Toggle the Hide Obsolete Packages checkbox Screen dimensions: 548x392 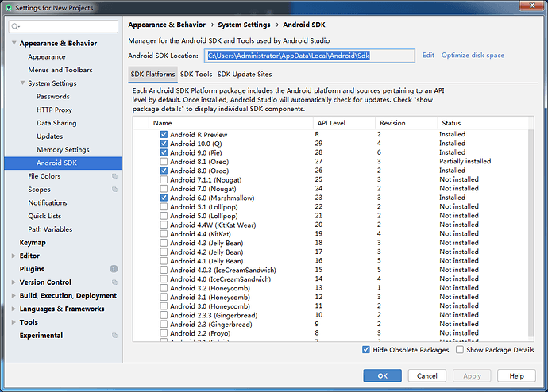point(365,350)
